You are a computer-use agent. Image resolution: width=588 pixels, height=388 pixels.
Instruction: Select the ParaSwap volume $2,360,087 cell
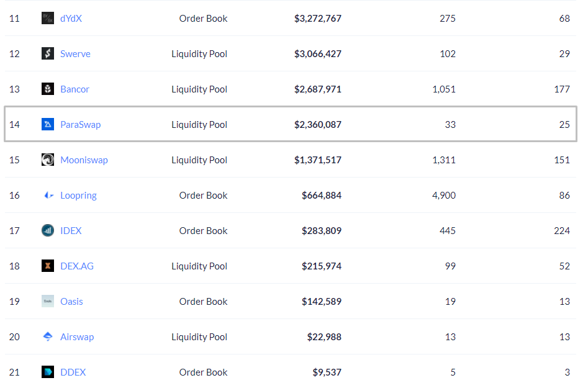(x=317, y=125)
